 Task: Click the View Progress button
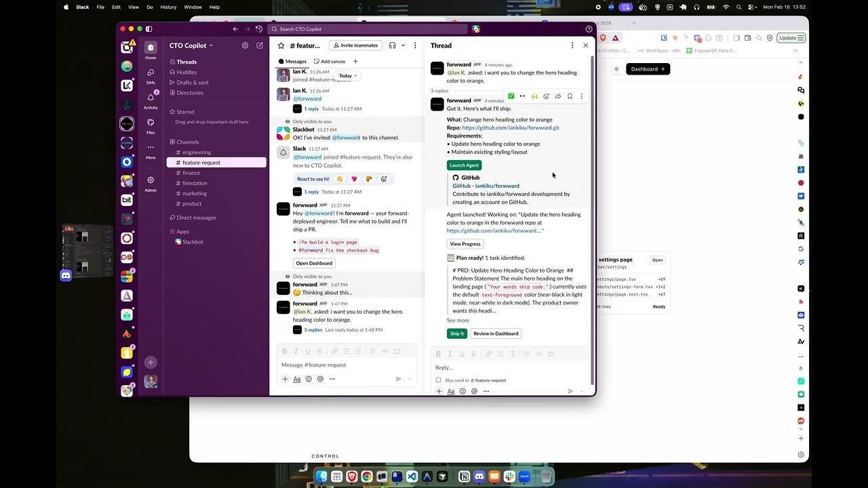coord(465,244)
